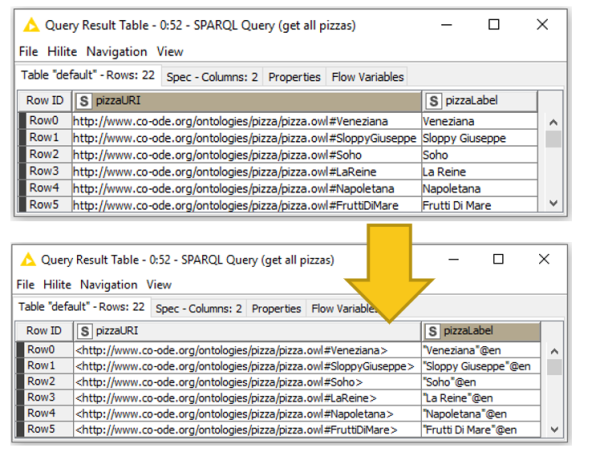The image size is (600, 456).
Task: Click Napoletana label cell in upper window
Action: pos(479,189)
